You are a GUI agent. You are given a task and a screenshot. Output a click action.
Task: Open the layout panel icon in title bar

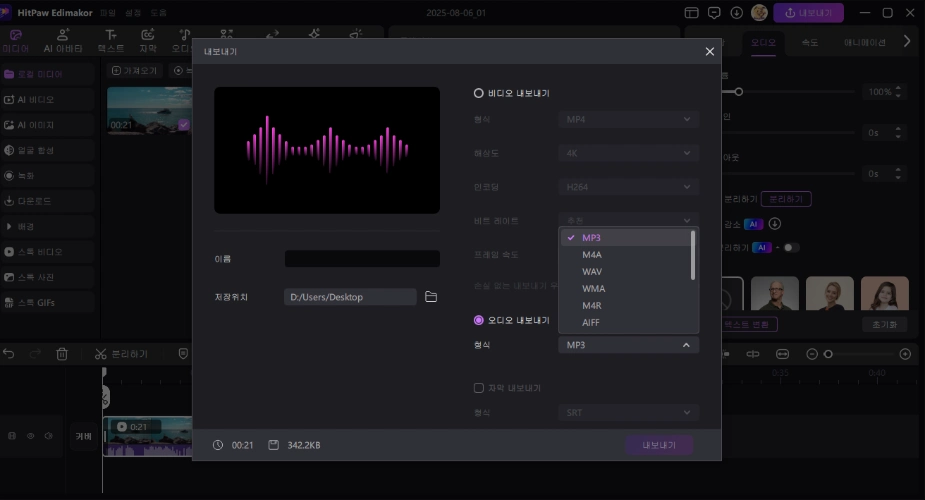691,12
